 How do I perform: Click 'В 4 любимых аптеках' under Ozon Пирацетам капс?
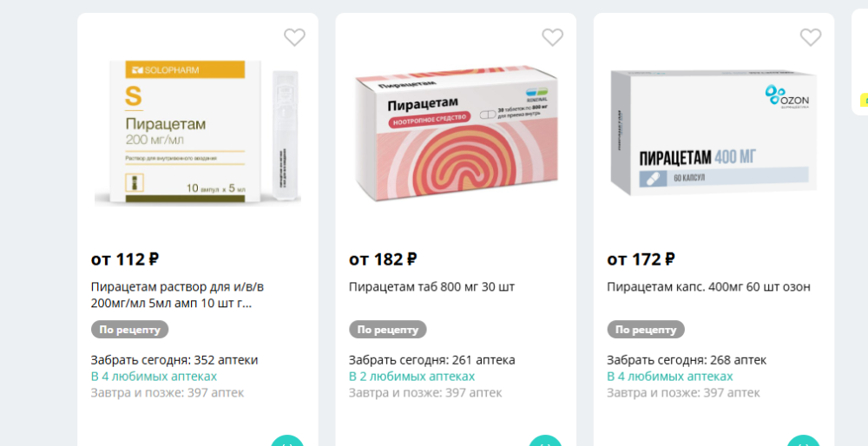(670, 377)
